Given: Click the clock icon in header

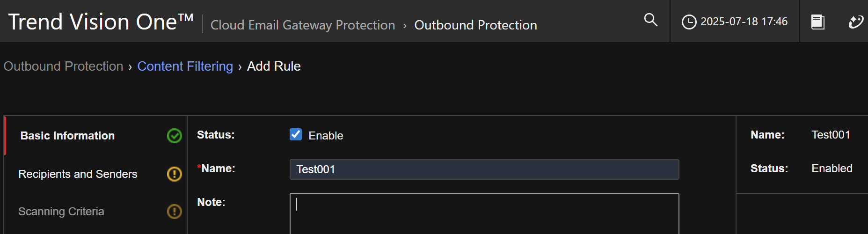Looking at the screenshot, I should coord(689,22).
